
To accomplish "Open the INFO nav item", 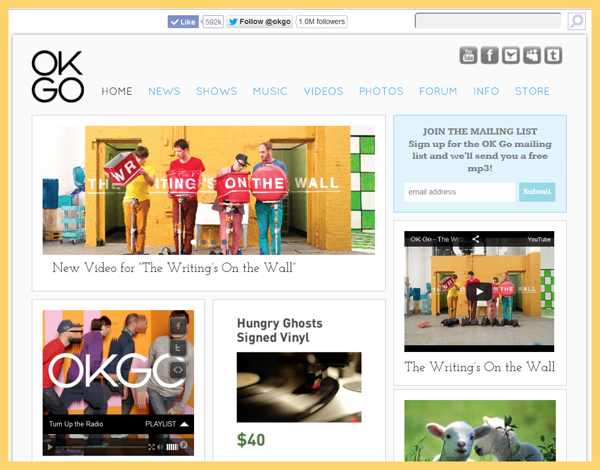I will [486, 91].
